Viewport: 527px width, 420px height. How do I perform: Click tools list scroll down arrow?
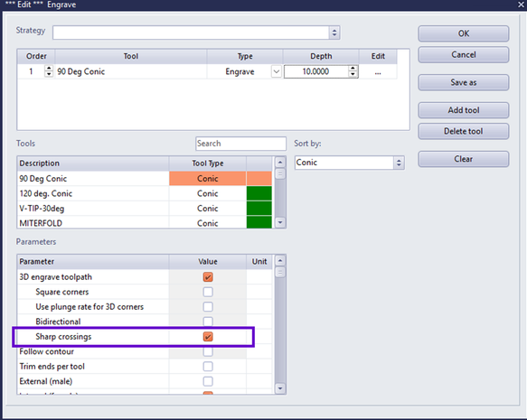pos(280,222)
